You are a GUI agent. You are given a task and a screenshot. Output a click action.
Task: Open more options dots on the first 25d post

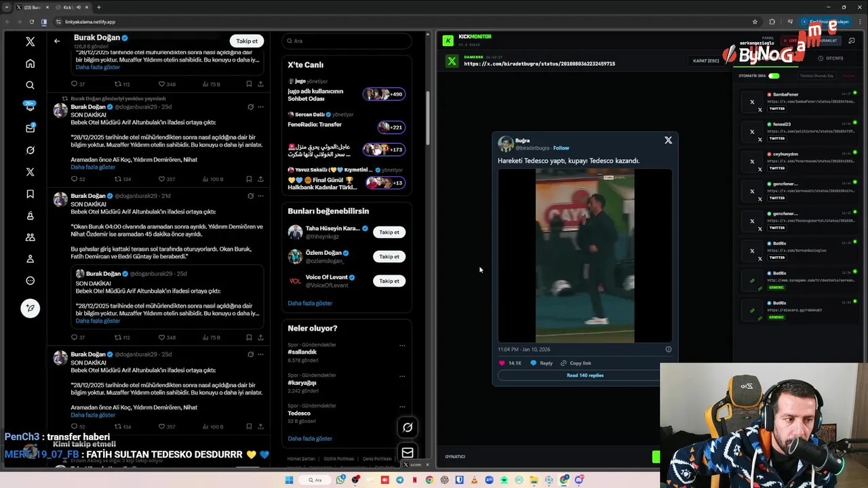(x=260, y=106)
